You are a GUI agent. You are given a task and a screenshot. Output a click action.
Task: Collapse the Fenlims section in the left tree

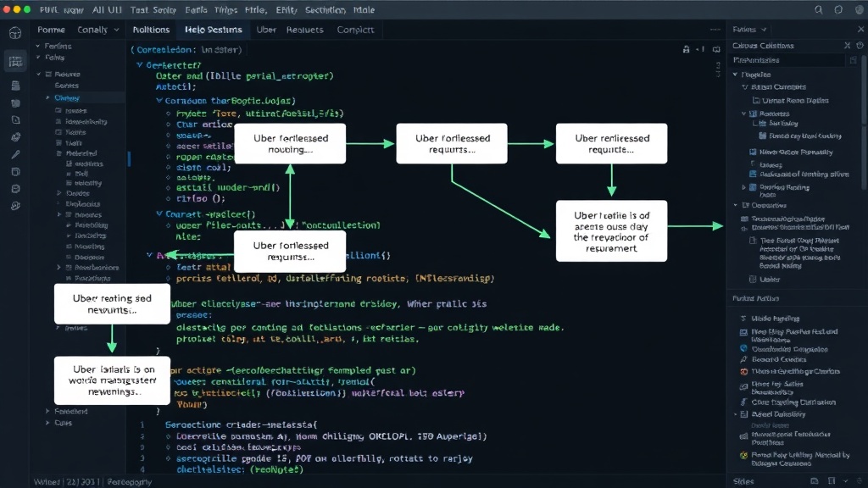(x=38, y=46)
